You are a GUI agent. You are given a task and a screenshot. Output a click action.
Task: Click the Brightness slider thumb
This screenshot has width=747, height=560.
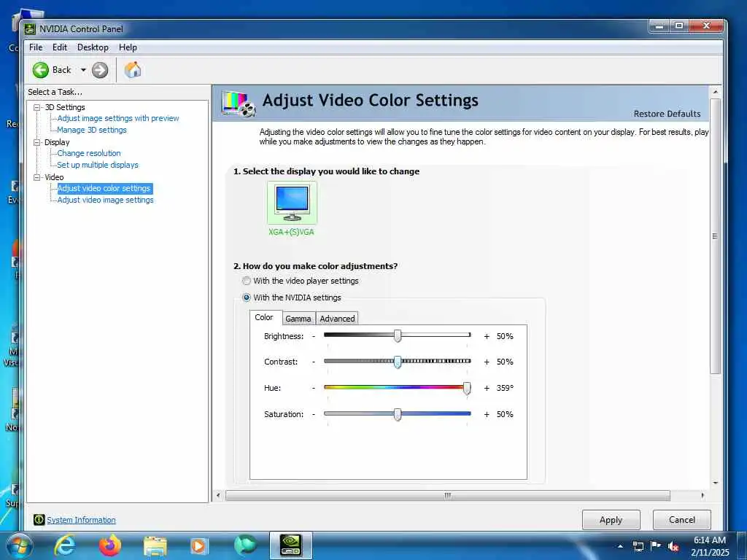(398, 336)
